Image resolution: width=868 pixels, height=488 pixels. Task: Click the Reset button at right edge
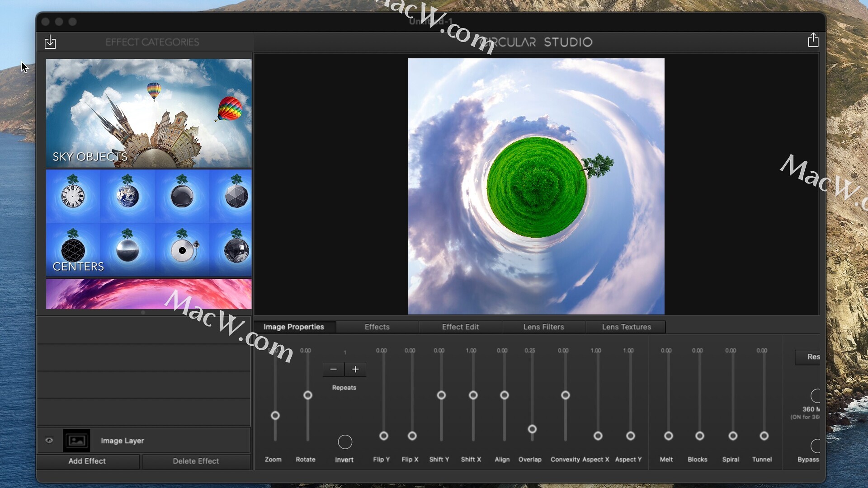tap(808, 357)
